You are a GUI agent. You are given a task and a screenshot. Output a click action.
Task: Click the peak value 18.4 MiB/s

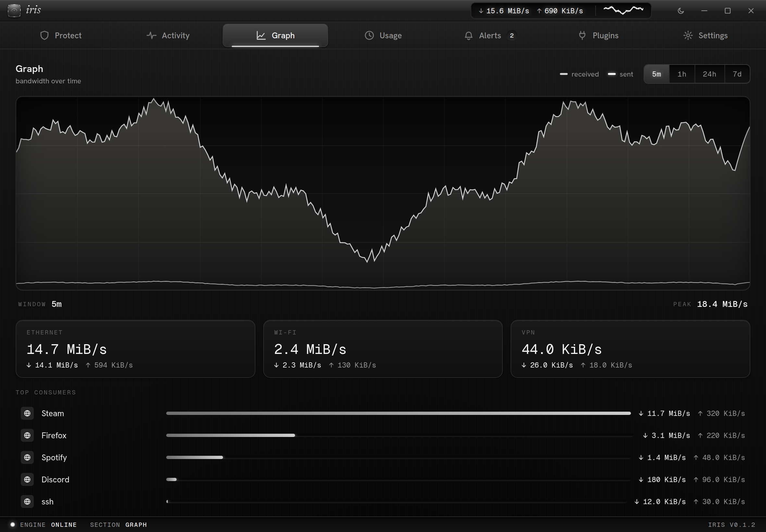coord(722,304)
